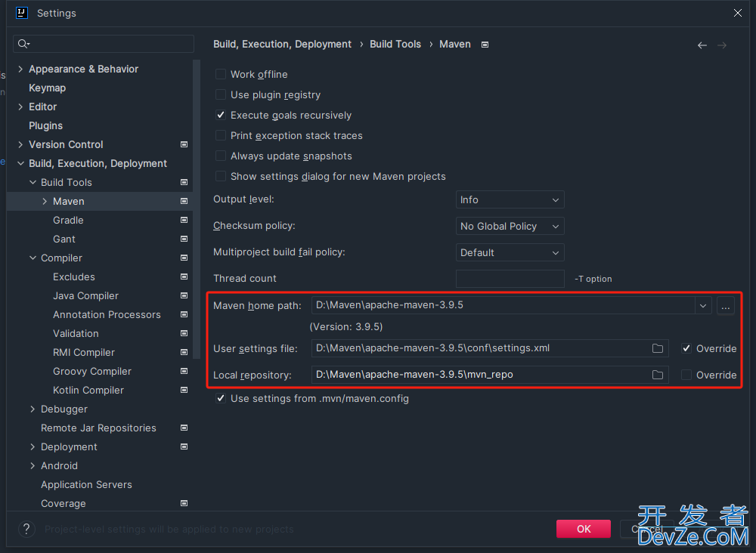Click project icon beside Compiler row
Image resolution: width=756 pixels, height=553 pixels.
[x=184, y=258]
